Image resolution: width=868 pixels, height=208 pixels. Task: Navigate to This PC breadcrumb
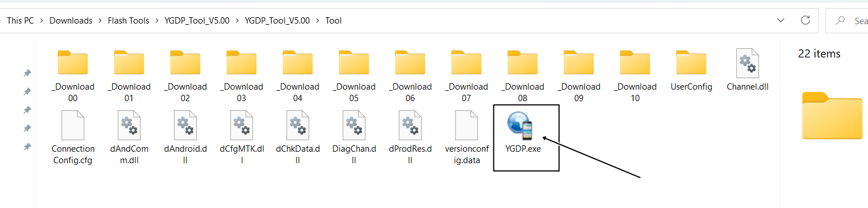tap(20, 21)
